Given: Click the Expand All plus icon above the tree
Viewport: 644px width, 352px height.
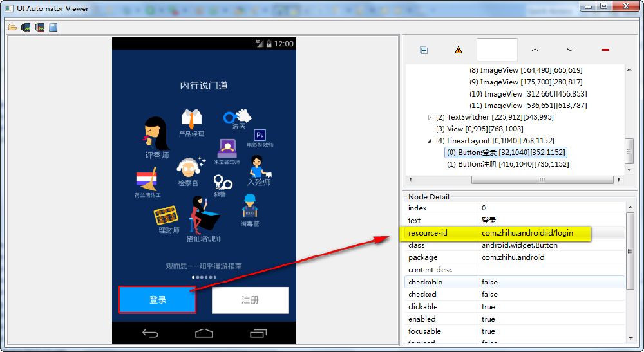Looking at the screenshot, I should [x=424, y=50].
